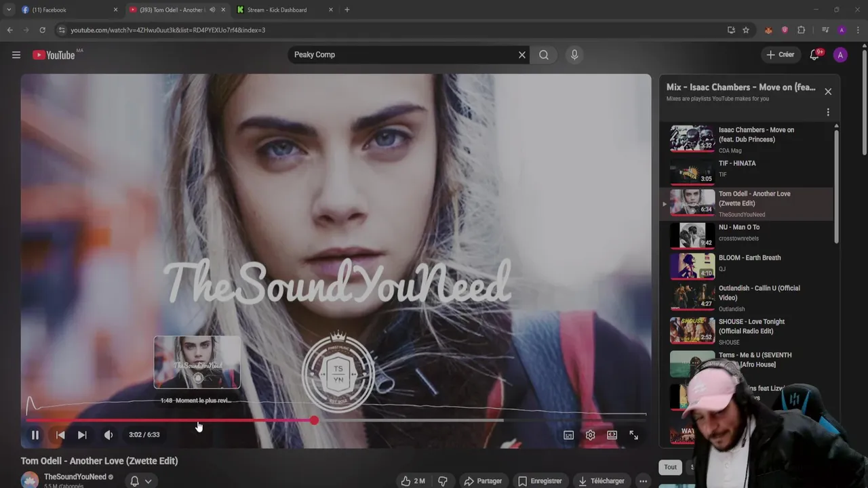Close the Mix playlist panel

(x=828, y=91)
